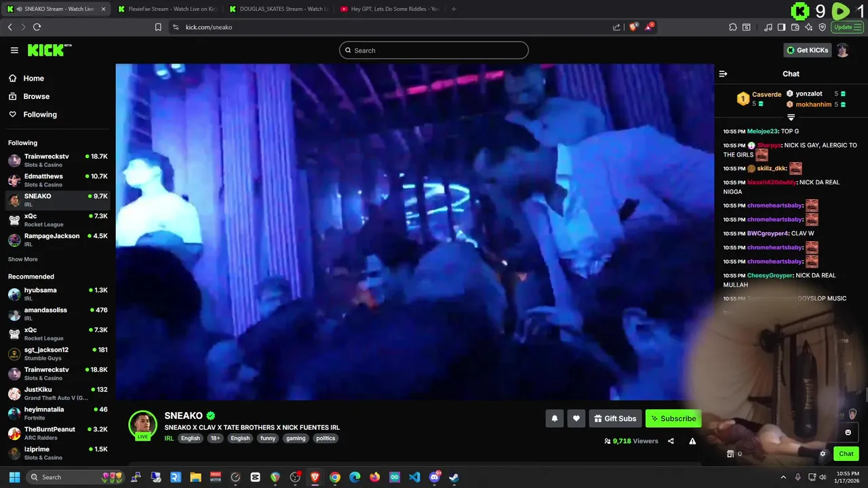The image size is (868, 488).
Task: Click the report warning triangle icon
Action: pos(692,441)
